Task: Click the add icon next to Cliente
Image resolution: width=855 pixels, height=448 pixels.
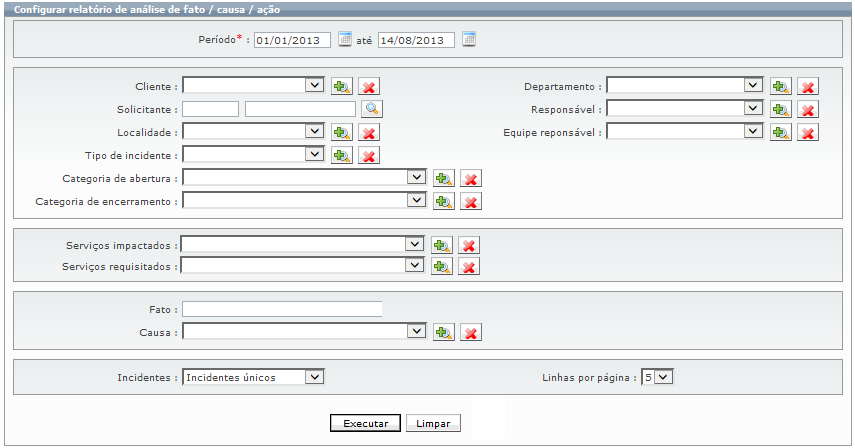Action: tap(342, 86)
